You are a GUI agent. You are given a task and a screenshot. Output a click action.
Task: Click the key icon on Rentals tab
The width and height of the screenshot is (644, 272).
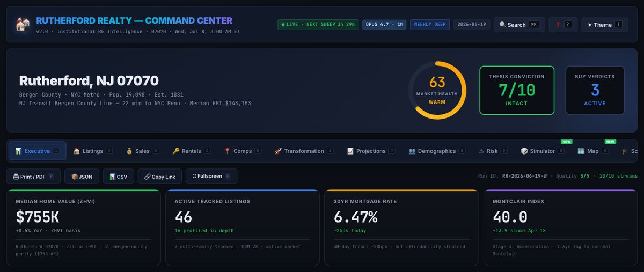coord(176,151)
